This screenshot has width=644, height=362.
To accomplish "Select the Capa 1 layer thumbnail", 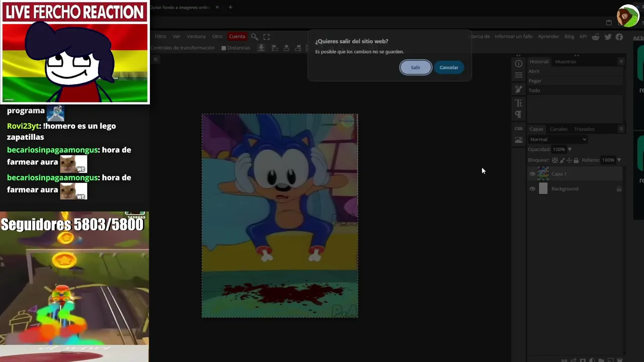I will coord(543,173).
